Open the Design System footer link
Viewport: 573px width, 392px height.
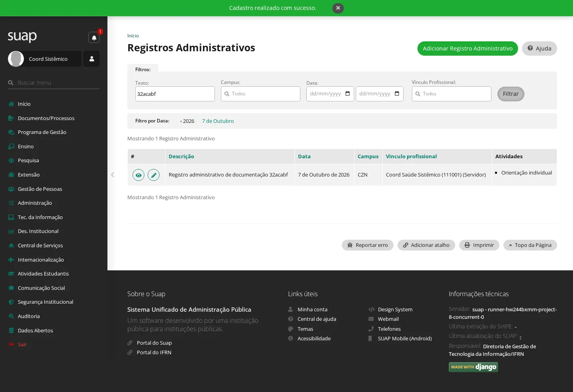395,309
